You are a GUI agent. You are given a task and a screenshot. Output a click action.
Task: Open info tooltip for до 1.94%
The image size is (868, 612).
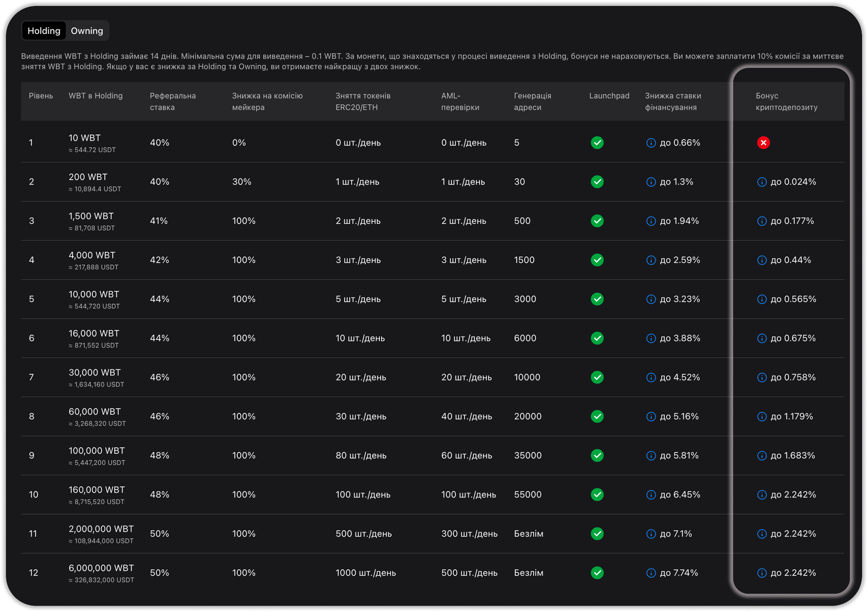(x=651, y=221)
